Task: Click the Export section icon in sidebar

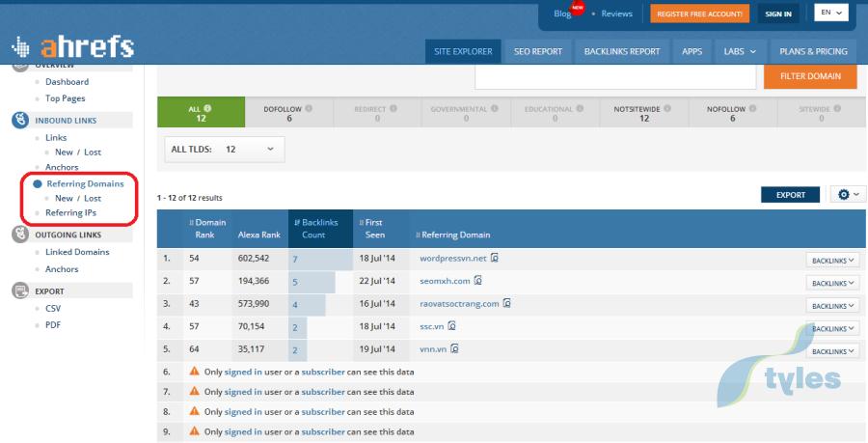Action: (19, 291)
